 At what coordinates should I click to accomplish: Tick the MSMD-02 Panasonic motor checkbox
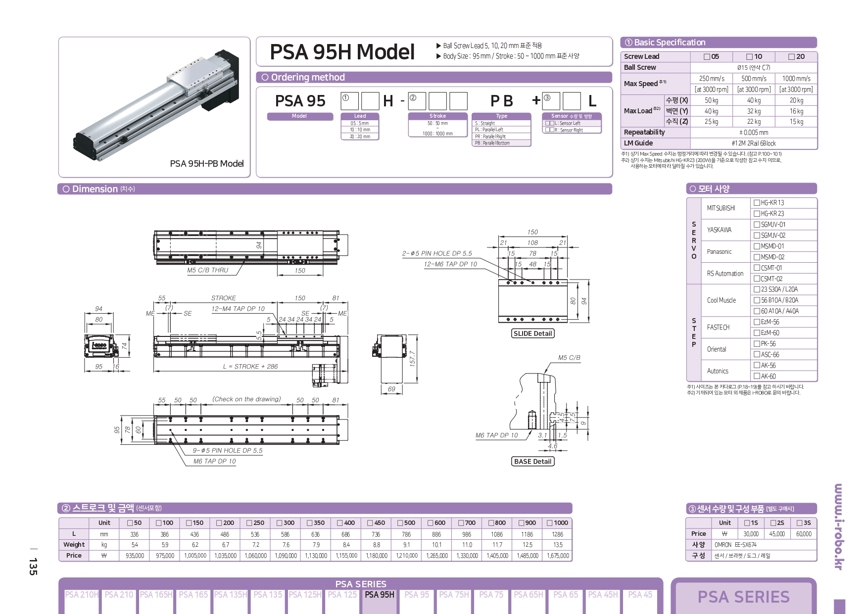click(x=757, y=257)
